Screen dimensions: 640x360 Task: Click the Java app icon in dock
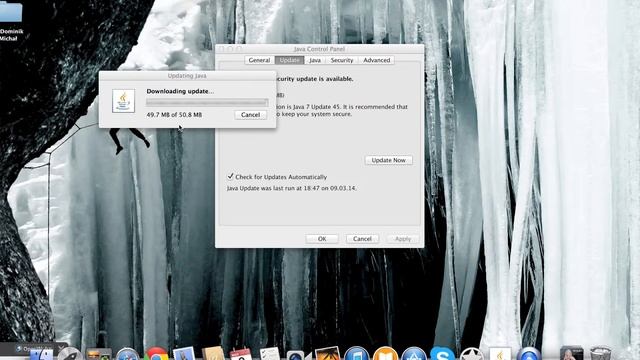pyautogui.click(x=500, y=354)
